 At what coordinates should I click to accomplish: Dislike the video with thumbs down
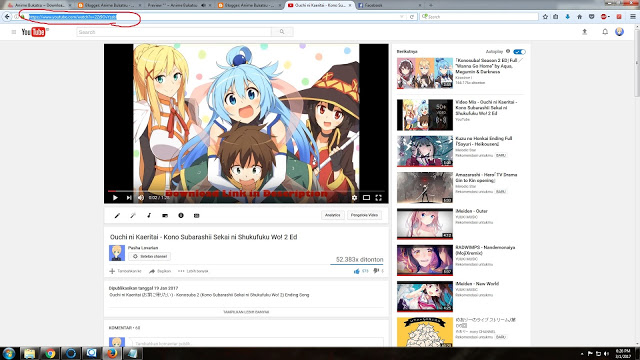pyautogui.click(x=376, y=271)
